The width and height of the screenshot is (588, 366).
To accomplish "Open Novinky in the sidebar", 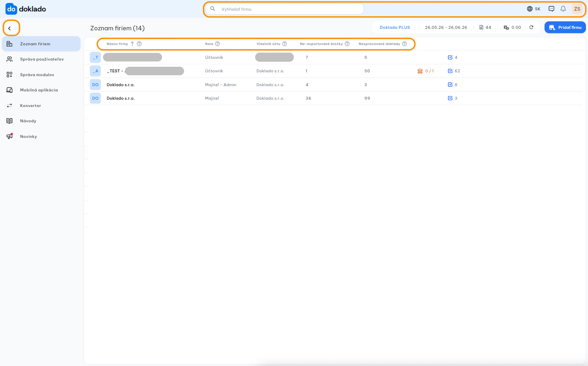I will tap(41, 136).
